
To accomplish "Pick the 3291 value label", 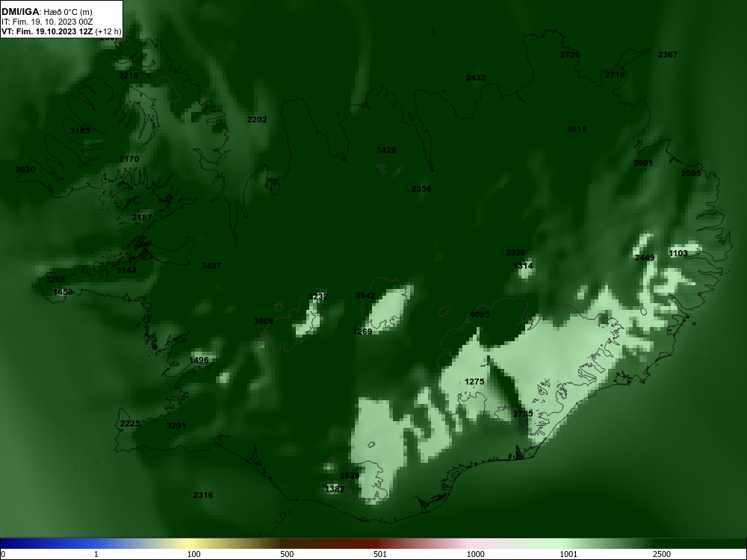I will (x=176, y=426).
